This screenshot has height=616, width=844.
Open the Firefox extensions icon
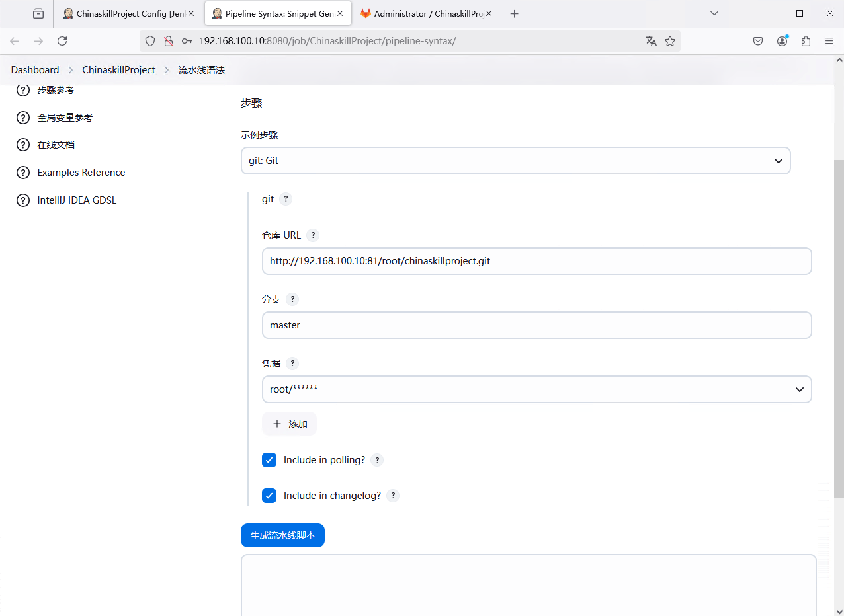(806, 41)
